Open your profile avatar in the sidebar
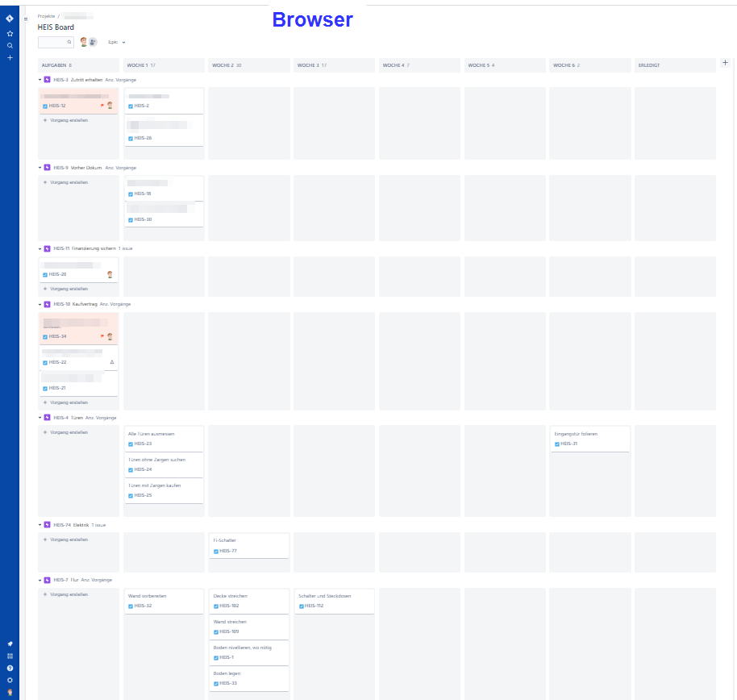This screenshot has width=737, height=700. [10, 693]
